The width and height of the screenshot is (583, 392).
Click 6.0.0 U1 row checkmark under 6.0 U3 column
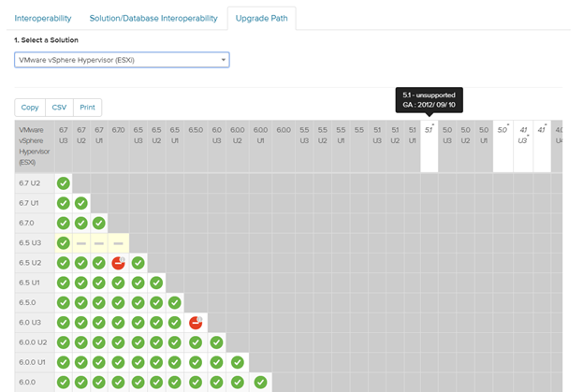216,362
